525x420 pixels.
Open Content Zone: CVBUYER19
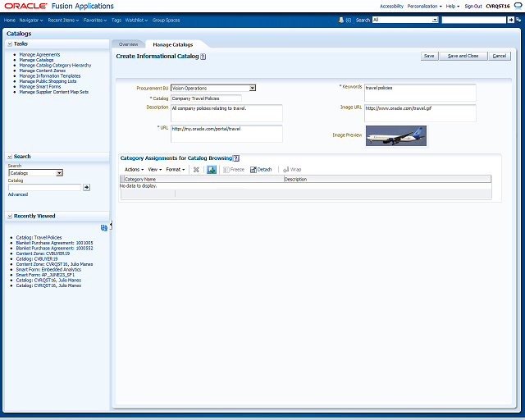point(43,253)
